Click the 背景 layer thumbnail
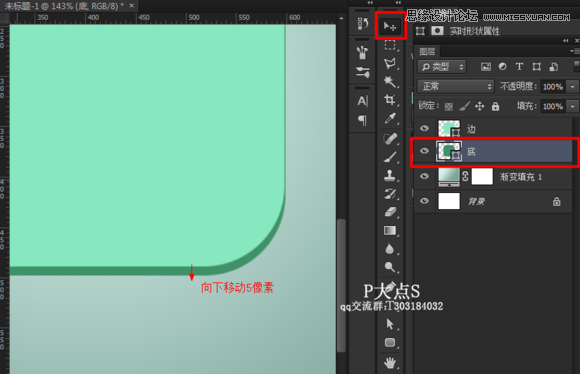 tap(449, 201)
